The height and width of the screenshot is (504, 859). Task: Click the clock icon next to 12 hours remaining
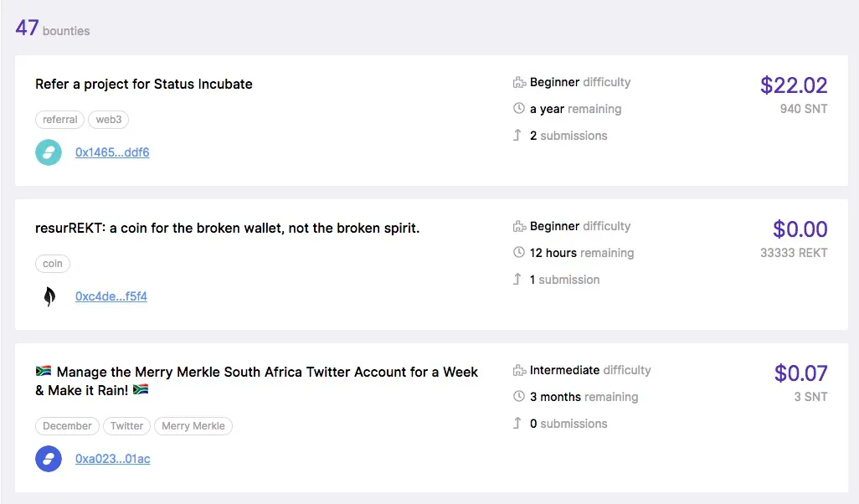tap(519, 253)
